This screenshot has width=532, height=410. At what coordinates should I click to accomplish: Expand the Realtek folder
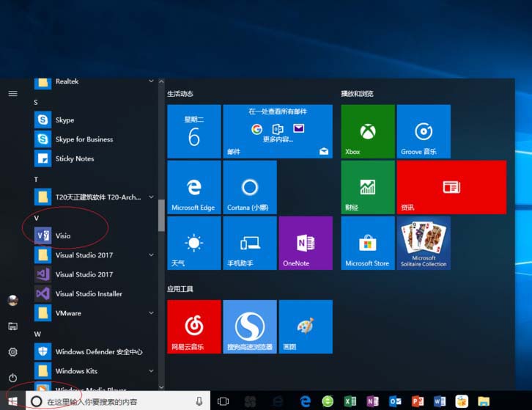point(152,81)
